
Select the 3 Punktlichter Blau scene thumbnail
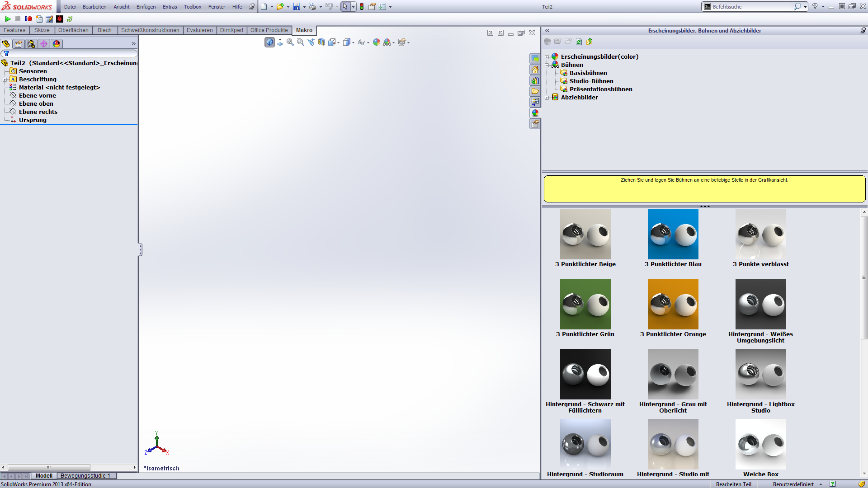(x=673, y=234)
